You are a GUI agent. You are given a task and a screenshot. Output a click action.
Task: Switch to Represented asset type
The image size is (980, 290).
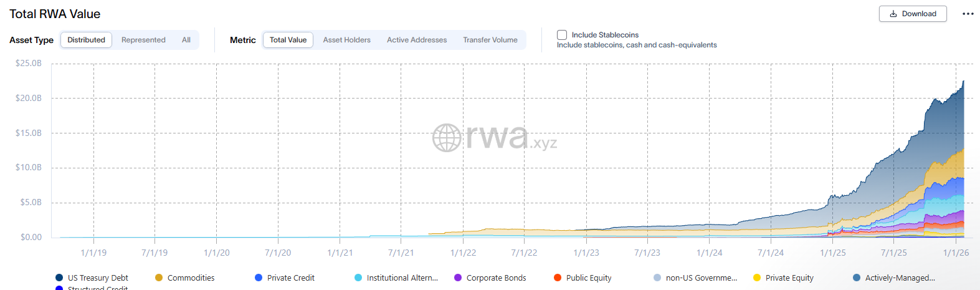click(x=143, y=40)
